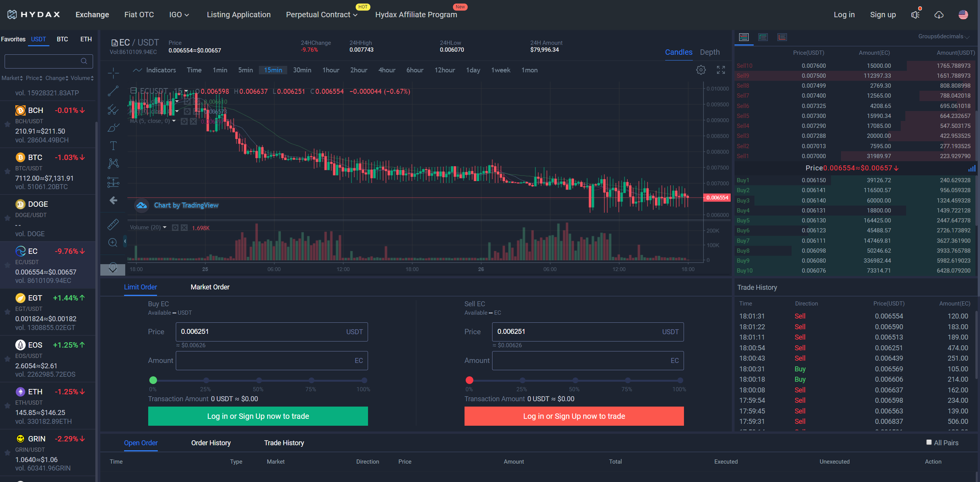Select the crosshair cursor tool in chart toolbar
The width and height of the screenshot is (980, 482).
(113, 72)
